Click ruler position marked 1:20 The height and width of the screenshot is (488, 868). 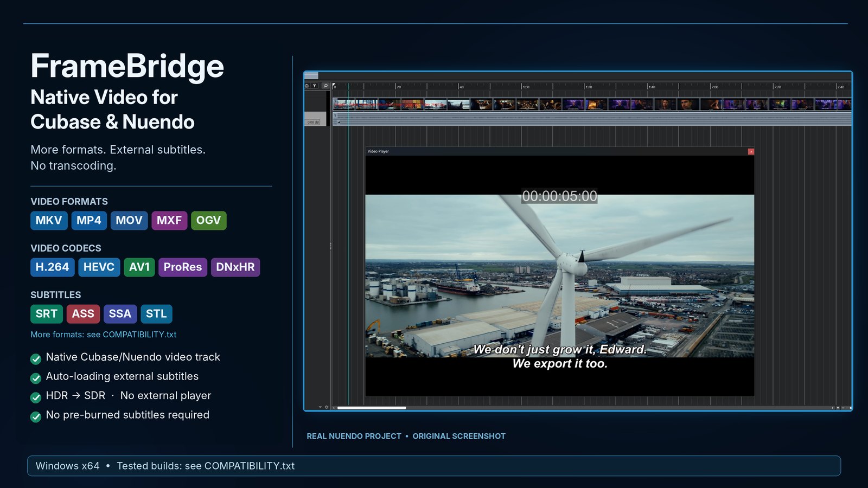589,87
